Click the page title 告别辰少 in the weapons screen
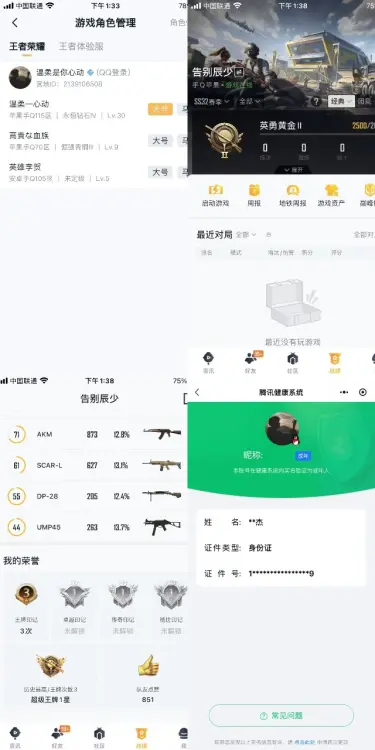 [x=99, y=398]
